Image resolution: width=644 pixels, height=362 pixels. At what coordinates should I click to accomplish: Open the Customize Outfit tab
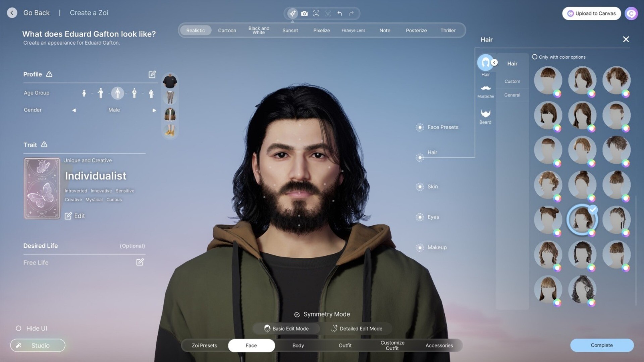(x=392, y=345)
